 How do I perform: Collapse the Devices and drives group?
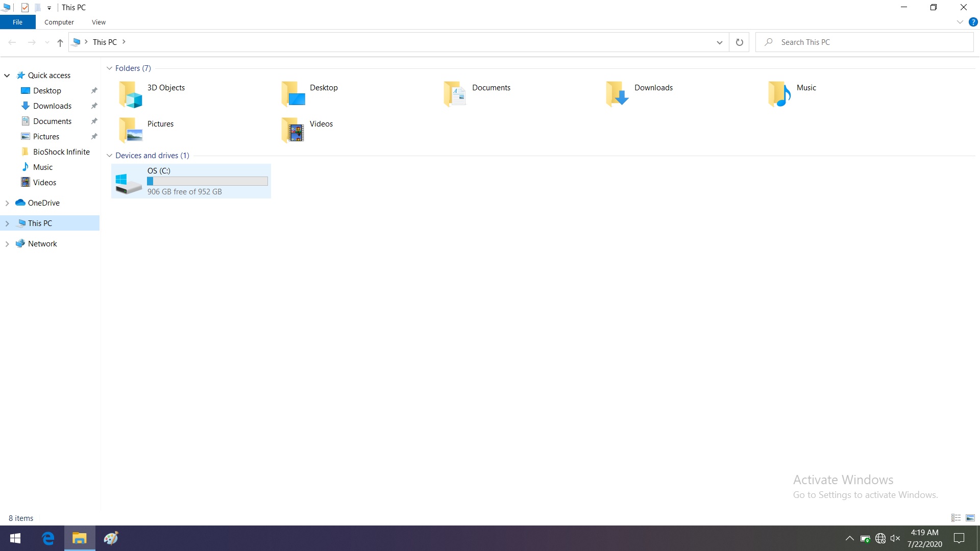coord(109,156)
